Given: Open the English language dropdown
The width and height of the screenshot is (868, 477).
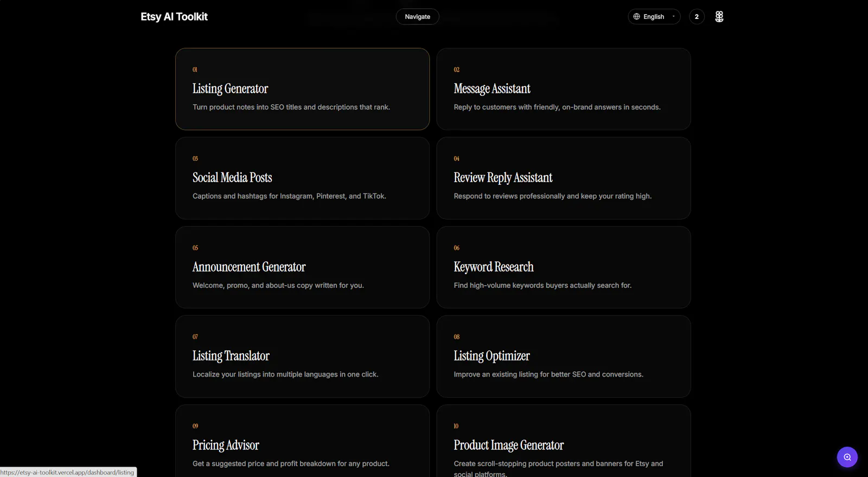Looking at the screenshot, I should [654, 17].
